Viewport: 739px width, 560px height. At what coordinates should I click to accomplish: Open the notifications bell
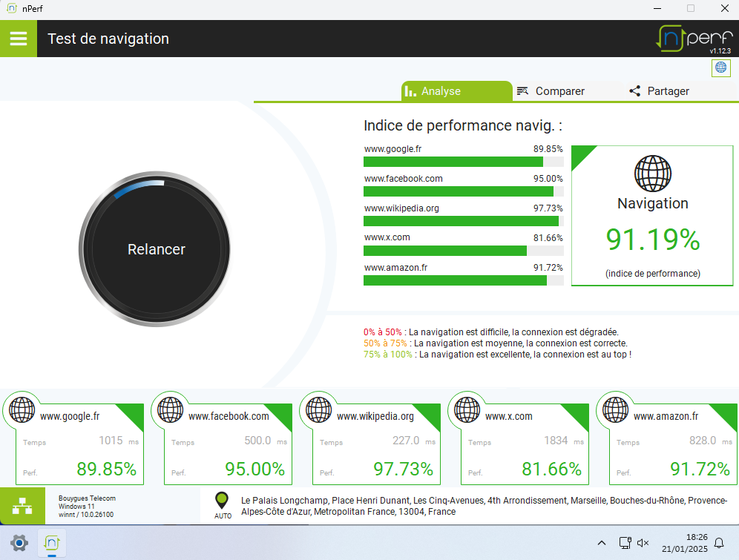(x=719, y=543)
